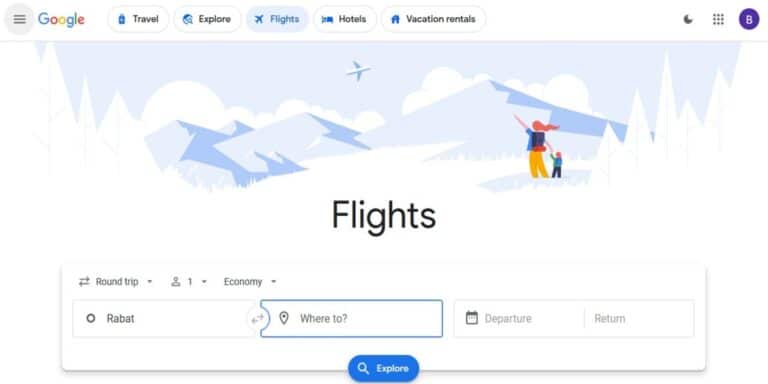Image resolution: width=768 pixels, height=384 pixels.
Task: Swap origin and destination arrows
Action: (257, 319)
